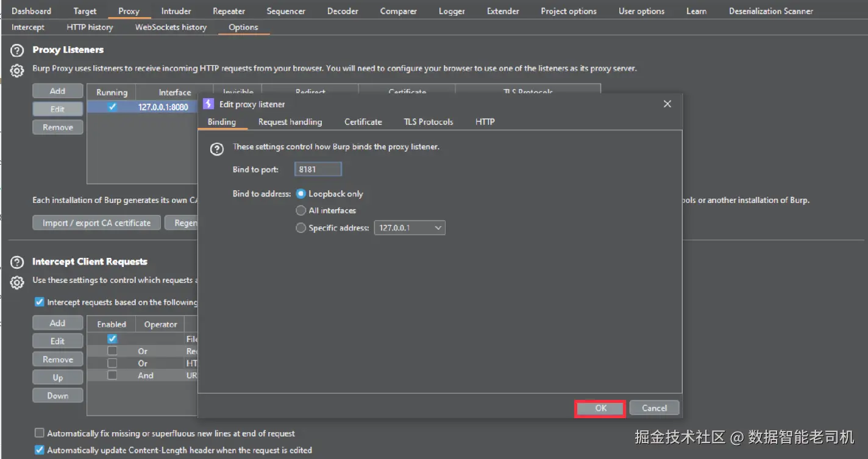The height and width of the screenshot is (459, 868).
Task: Click the Operator column header
Action: tap(160, 324)
